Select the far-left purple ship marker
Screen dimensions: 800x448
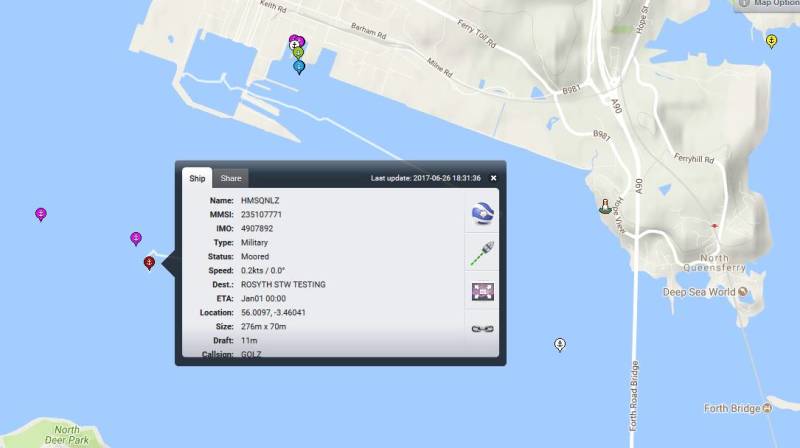point(41,214)
